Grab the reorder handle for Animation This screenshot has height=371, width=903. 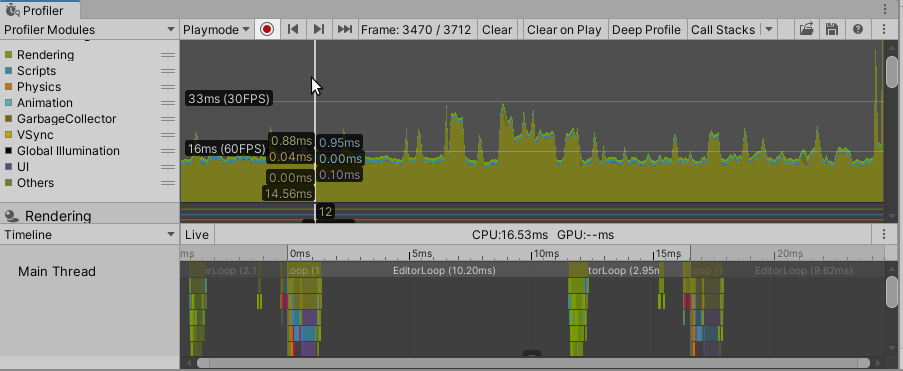point(168,103)
